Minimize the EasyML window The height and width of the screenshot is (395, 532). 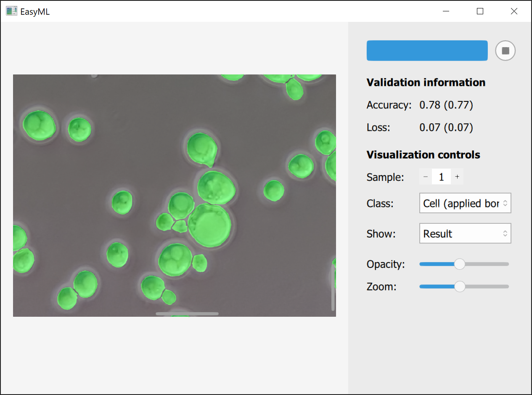coord(446,11)
